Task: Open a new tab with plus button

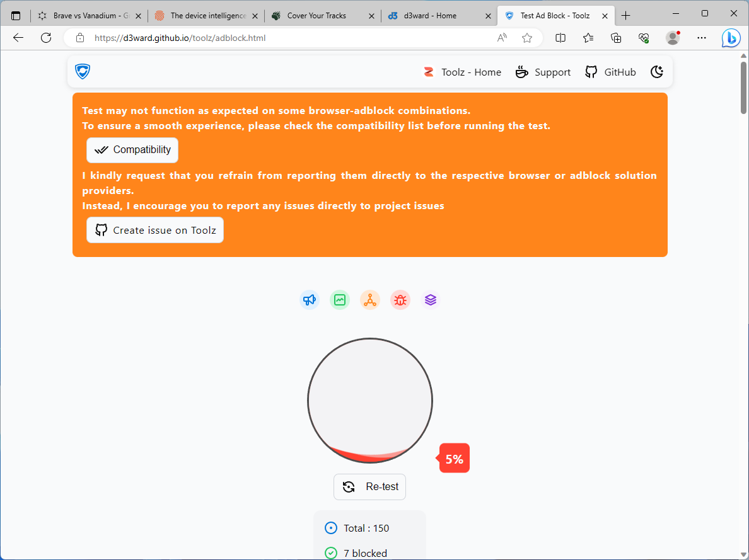Action: tap(626, 16)
